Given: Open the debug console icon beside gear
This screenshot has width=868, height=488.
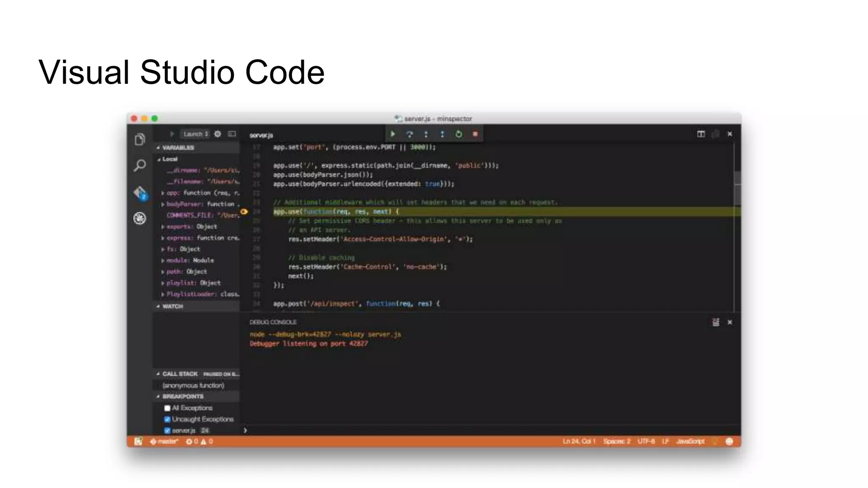Looking at the screenshot, I should pyautogui.click(x=232, y=134).
